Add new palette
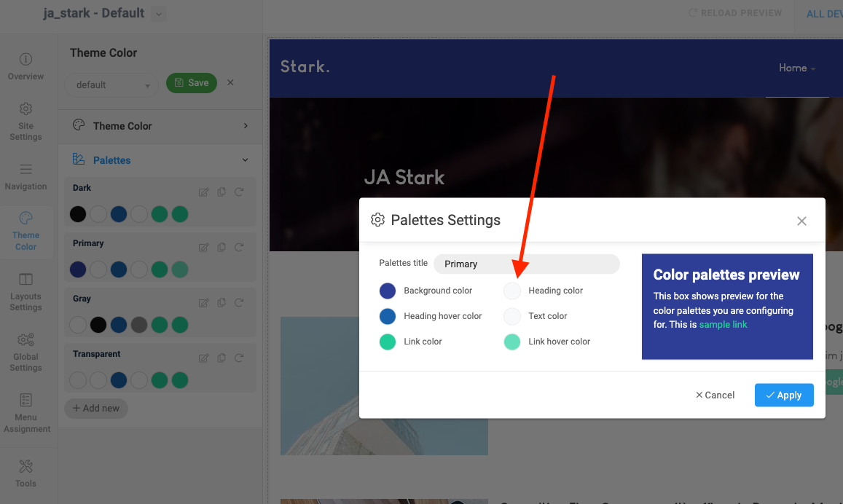843x504 pixels. [95, 409]
